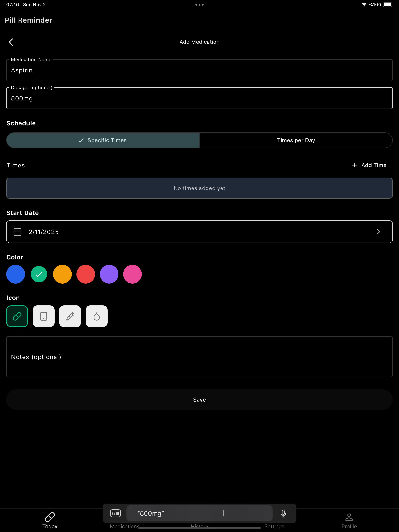Tap the Add Medication heading
The height and width of the screenshot is (532, 399).
point(199,42)
